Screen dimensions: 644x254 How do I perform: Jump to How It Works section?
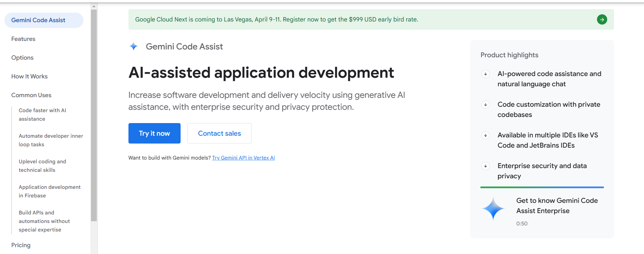point(29,76)
